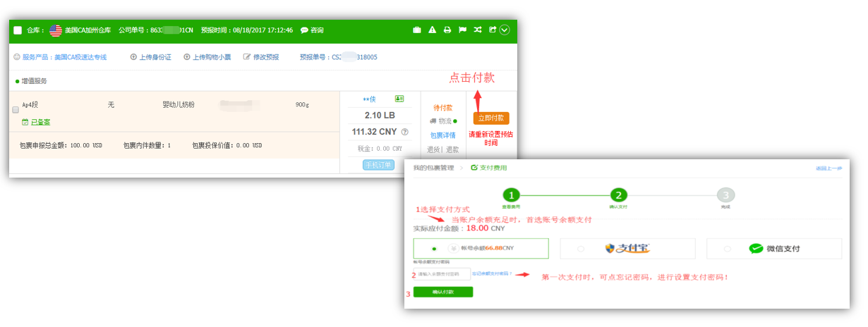
Task: Click the ID card icon beside recipient name
Action: click(x=399, y=99)
